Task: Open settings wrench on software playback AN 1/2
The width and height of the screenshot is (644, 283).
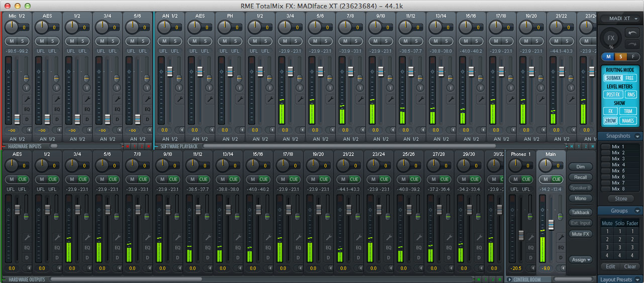Action: (x=179, y=99)
